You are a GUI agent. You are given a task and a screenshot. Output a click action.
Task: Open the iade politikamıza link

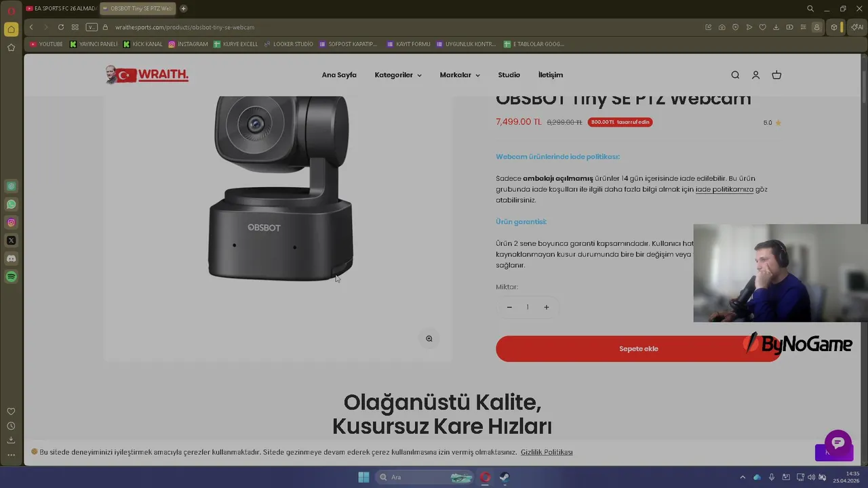click(724, 189)
